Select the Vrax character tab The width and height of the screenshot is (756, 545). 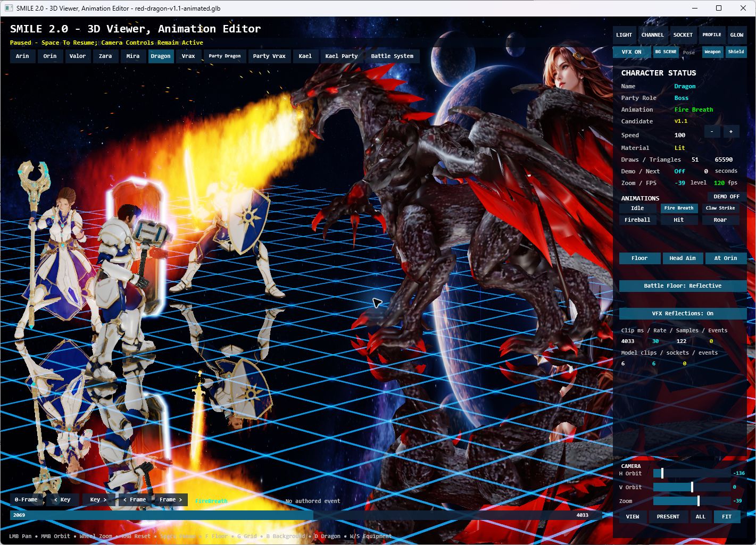[x=188, y=56]
